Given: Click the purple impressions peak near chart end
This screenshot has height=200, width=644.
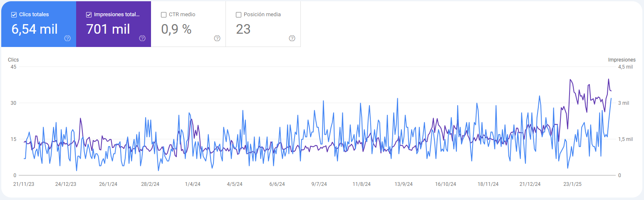Looking at the screenshot, I should point(609,79).
